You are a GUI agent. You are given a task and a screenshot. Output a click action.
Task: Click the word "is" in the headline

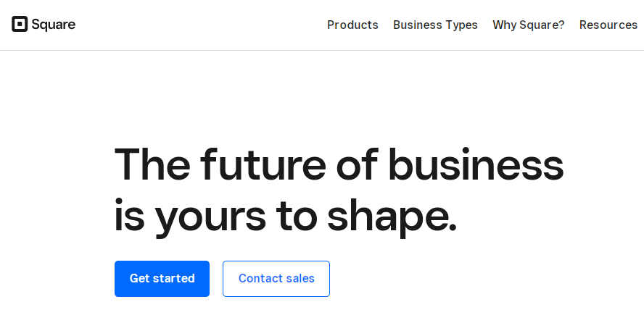click(128, 216)
